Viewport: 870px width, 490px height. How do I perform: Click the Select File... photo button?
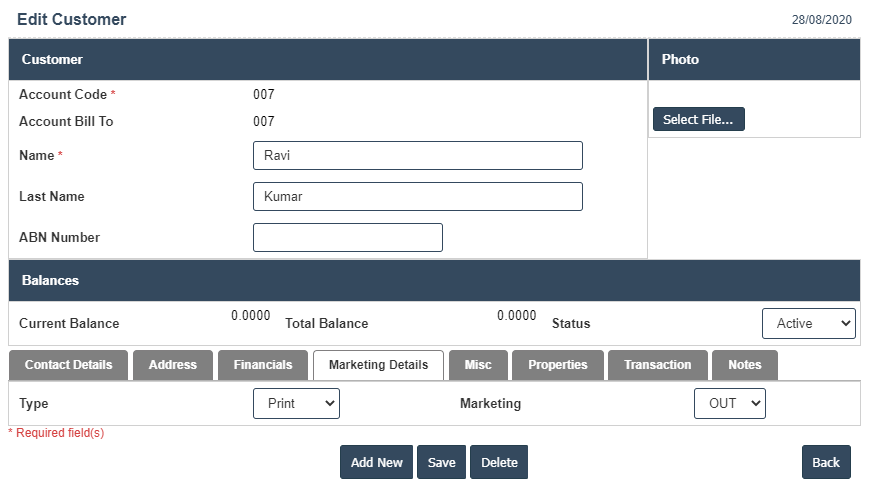pyautogui.click(x=698, y=119)
